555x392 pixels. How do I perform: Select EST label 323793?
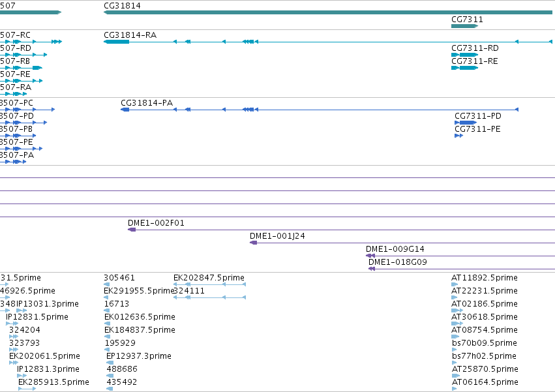pos(24,343)
